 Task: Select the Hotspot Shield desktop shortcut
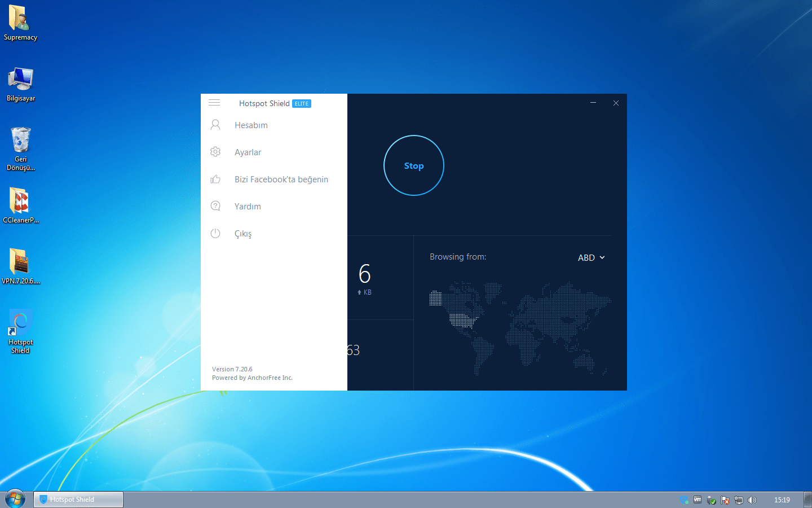(20, 331)
